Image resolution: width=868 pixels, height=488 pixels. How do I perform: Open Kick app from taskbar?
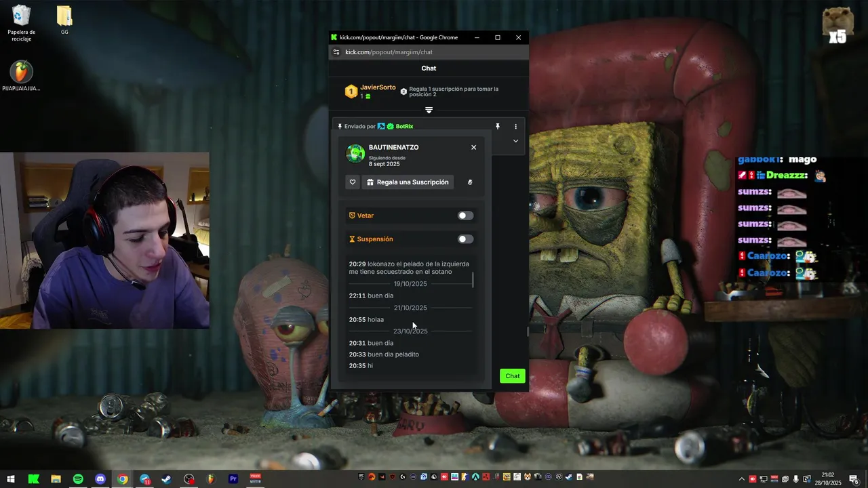[x=33, y=479]
